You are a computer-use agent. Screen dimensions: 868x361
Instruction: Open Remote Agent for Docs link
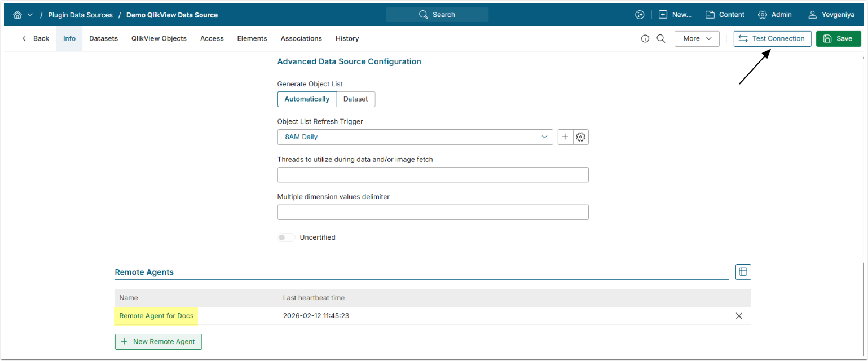[x=156, y=316]
